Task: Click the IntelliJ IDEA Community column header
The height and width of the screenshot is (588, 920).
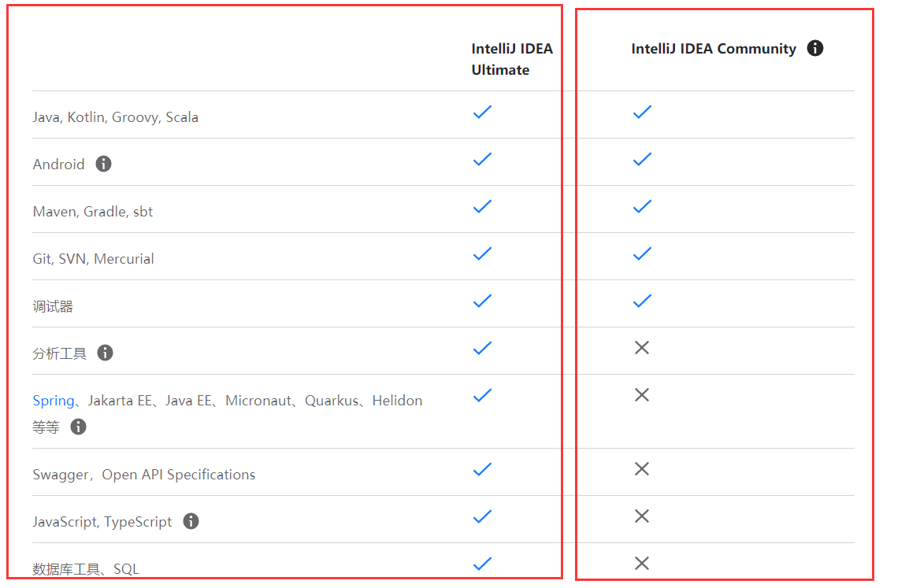Action: pos(714,49)
